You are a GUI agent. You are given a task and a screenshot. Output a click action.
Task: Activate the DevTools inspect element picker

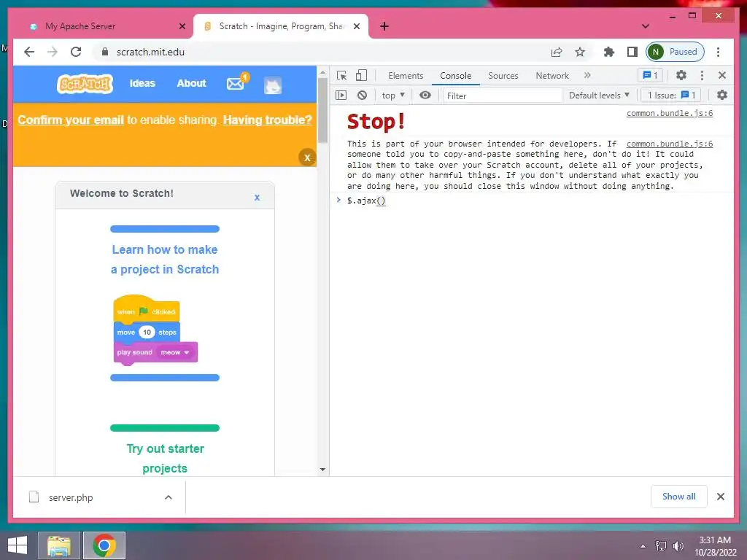click(x=341, y=76)
